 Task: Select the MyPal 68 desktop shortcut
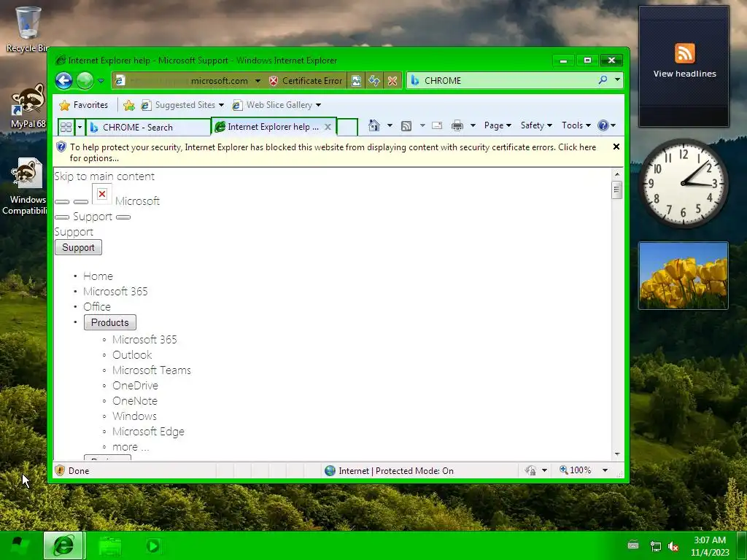click(x=28, y=106)
